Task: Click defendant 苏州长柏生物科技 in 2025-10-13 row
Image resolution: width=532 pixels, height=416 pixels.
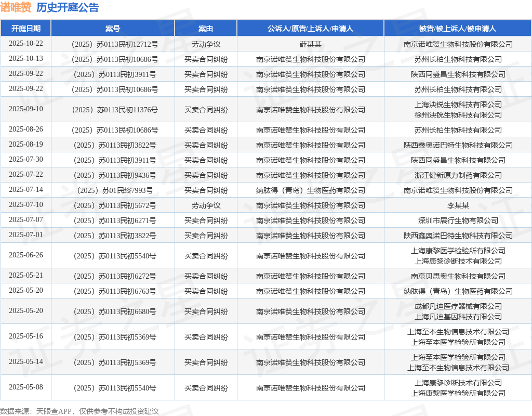Action: (x=458, y=59)
